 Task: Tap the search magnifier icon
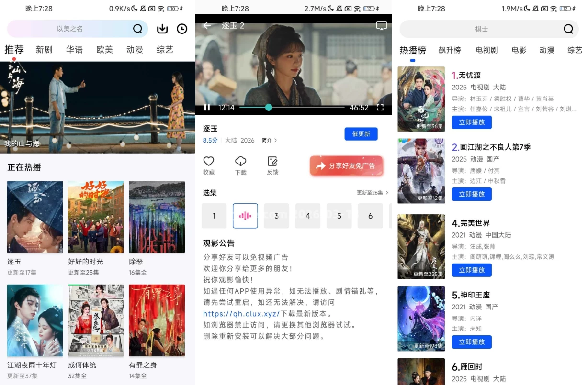pyautogui.click(x=138, y=29)
